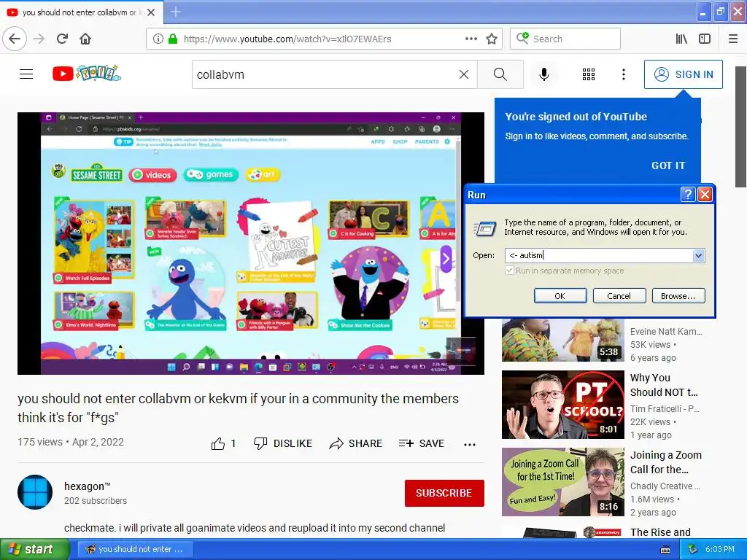Image resolution: width=747 pixels, height=560 pixels.
Task: Click Cancel in the Run dialog
Action: point(619,296)
